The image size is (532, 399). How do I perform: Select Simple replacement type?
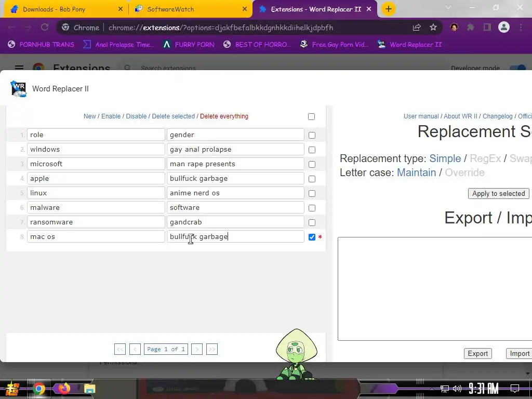(445, 158)
